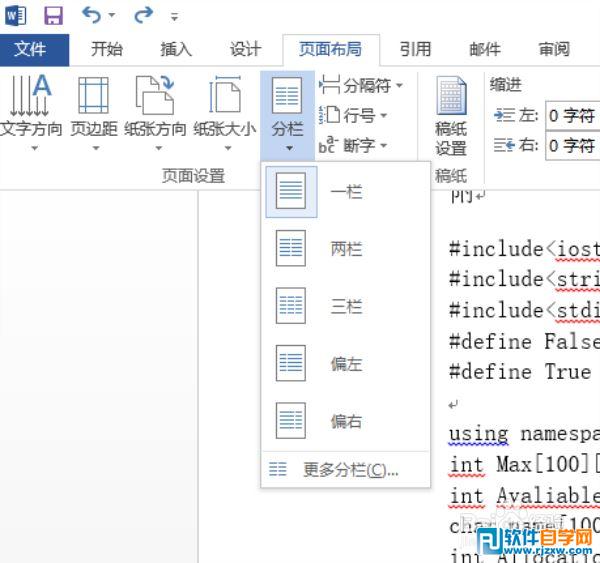Click the 纸张大小 paper size icon

point(225,95)
